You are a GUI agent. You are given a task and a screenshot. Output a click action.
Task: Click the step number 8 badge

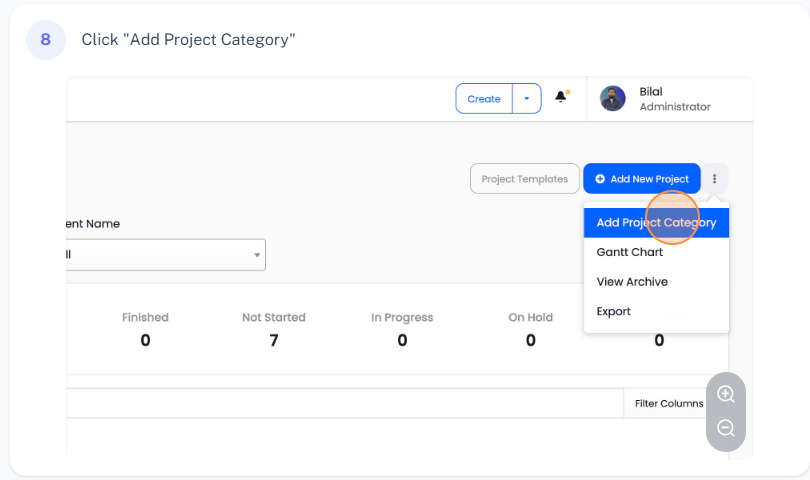click(45, 40)
